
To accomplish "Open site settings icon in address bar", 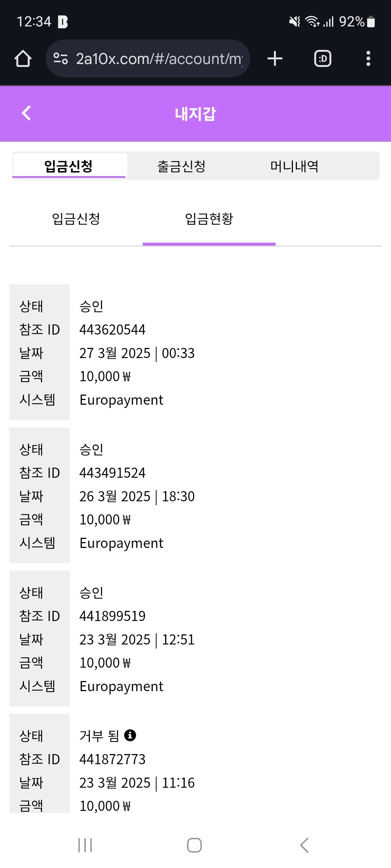I will [x=60, y=59].
